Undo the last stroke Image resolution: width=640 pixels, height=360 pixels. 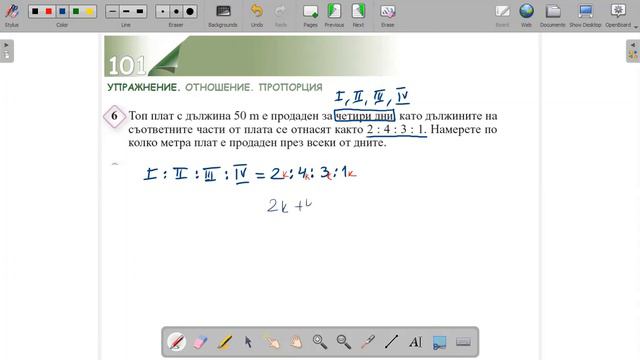tap(257, 15)
